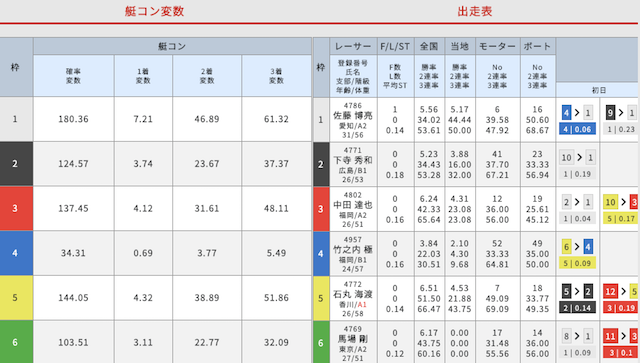Select the blue lane 4 cell in 出走表

click(321, 253)
